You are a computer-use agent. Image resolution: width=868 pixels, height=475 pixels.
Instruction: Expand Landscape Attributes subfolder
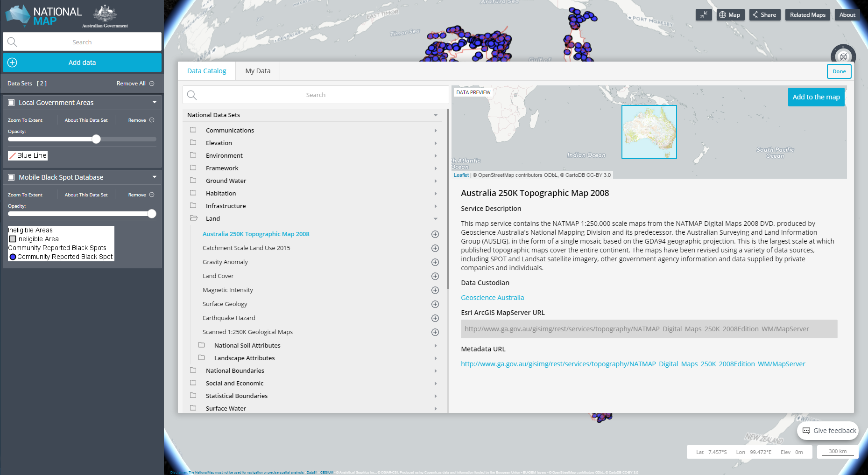(436, 358)
